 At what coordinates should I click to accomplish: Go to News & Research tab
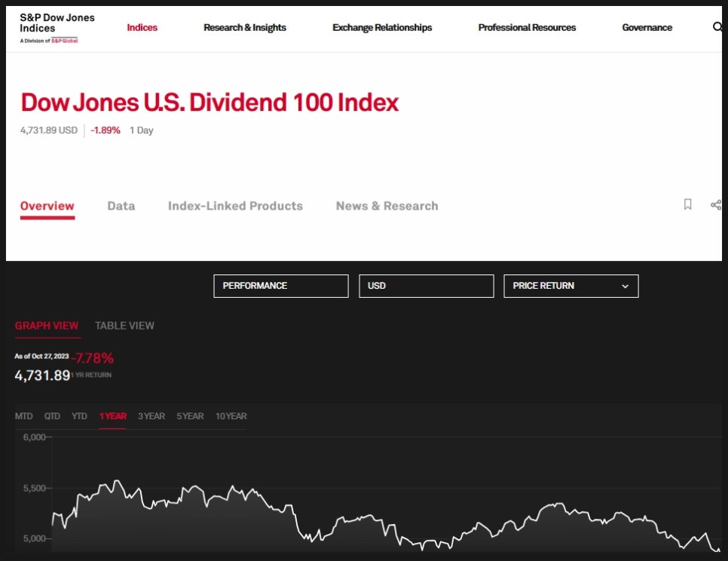point(387,206)
